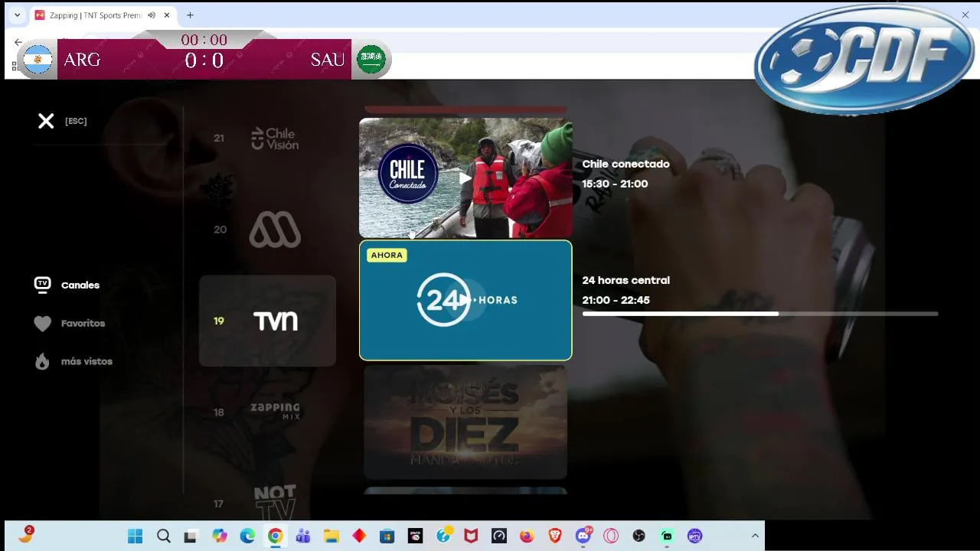Open the tab search dropdown arrow
980x551 pixels.
click(17, 15)
